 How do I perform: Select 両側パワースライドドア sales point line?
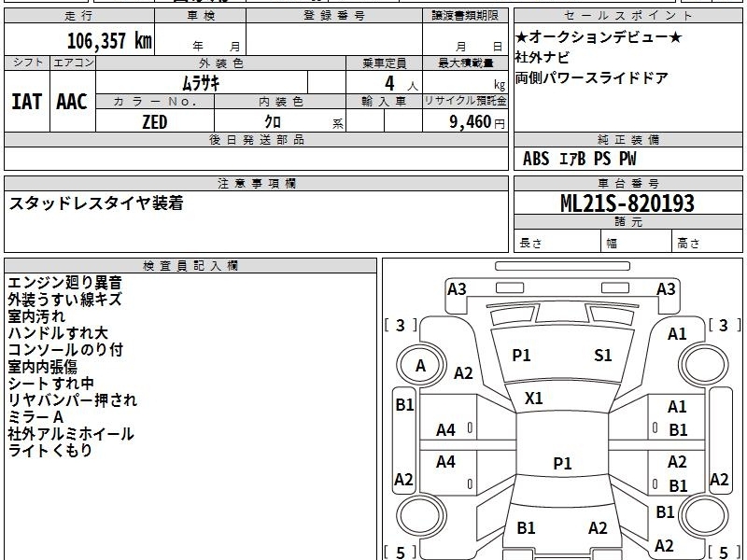(x=591, y=78)
